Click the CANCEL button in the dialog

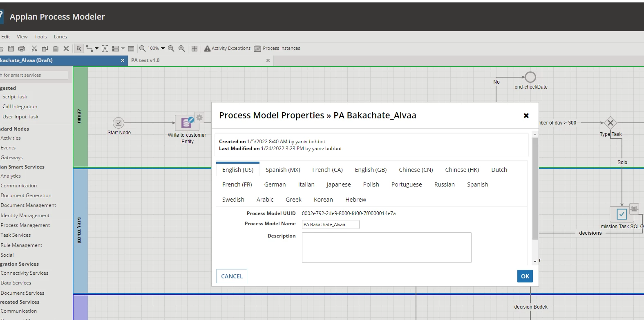click(232, 276)
